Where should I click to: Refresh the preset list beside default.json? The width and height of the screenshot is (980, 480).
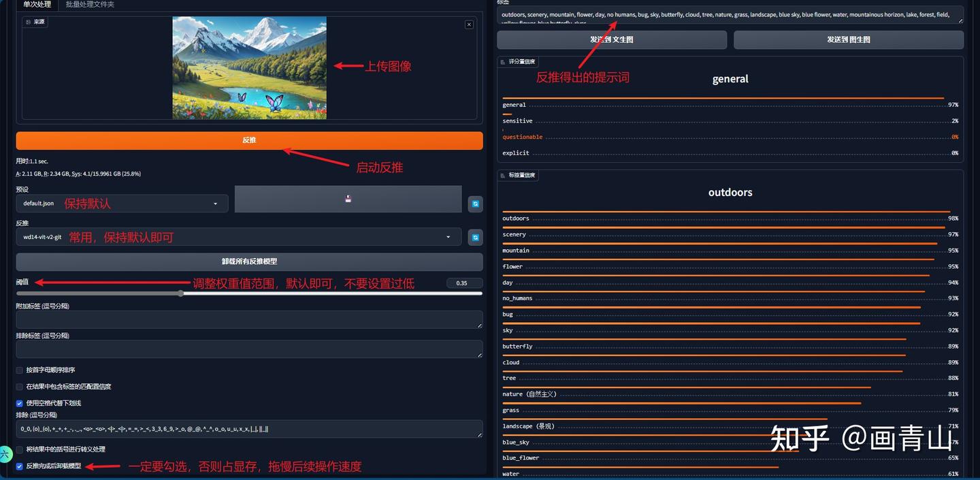click(x=475, y=204)
